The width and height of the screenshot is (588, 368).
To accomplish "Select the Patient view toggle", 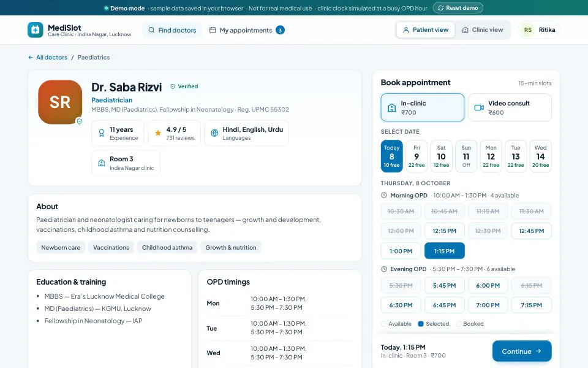I will (x=425, y=29).
